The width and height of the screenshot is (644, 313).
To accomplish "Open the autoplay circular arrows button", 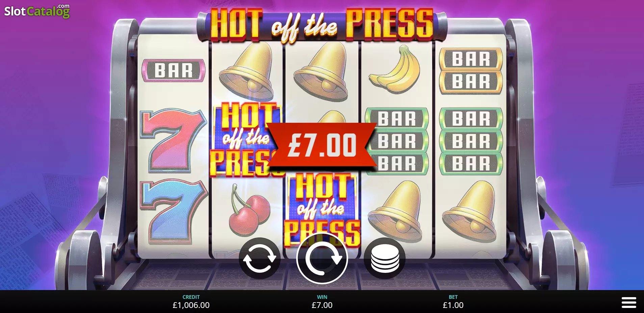I will pyautogui.click(x=260, y=258).
